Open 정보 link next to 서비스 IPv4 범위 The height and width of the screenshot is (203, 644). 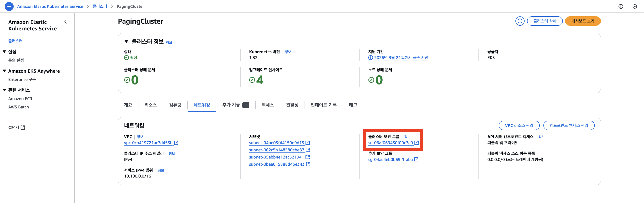(x=161, y=170)
